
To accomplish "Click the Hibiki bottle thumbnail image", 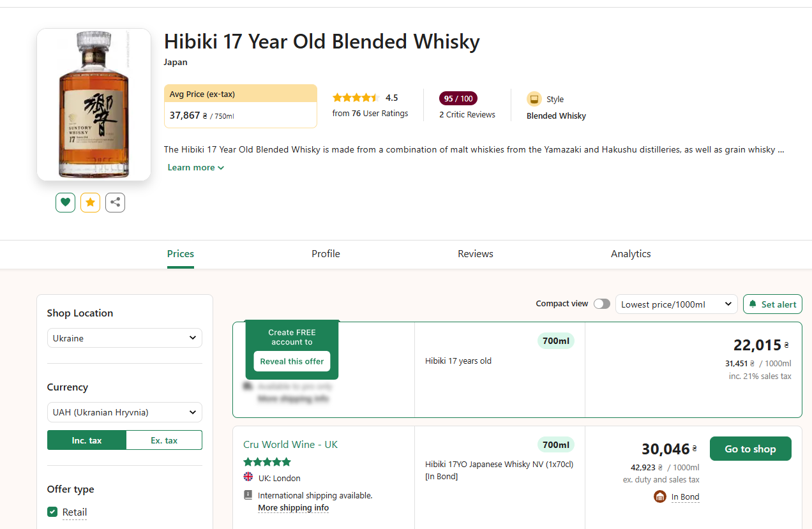I will [94, 105].
